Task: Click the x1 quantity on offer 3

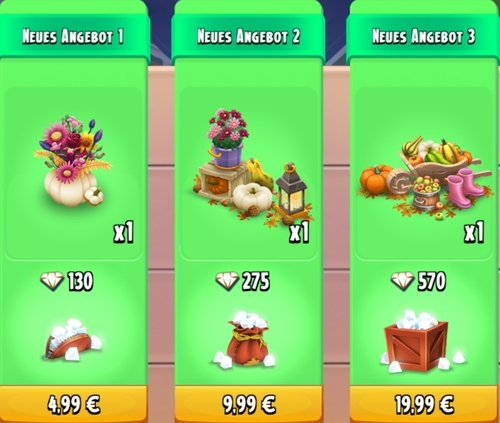Action: pyautogui.click(x=474, y=232)
